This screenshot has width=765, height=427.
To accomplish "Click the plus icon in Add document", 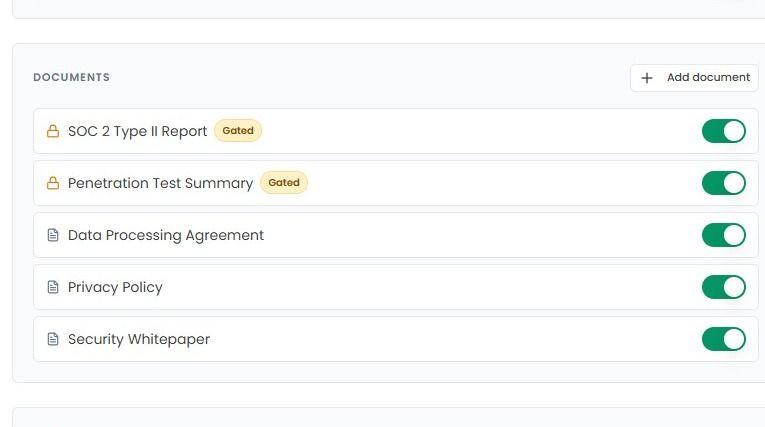I will [x=647, y=78].
